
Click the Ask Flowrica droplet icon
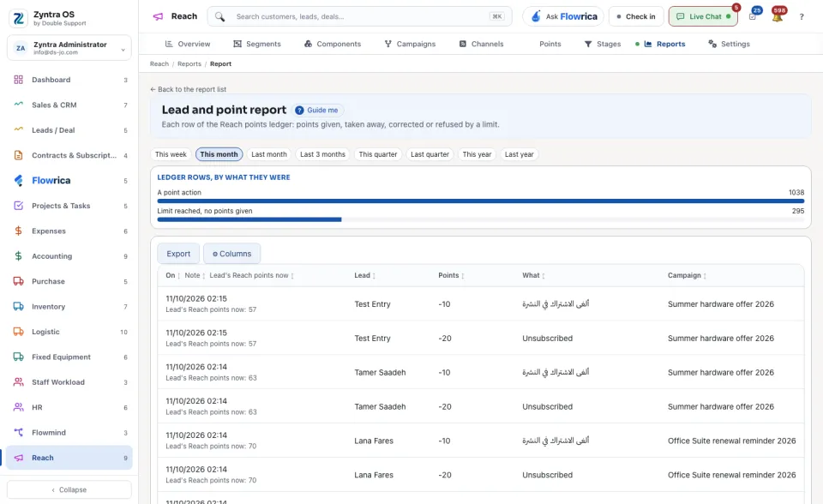[x=536, y=16]
